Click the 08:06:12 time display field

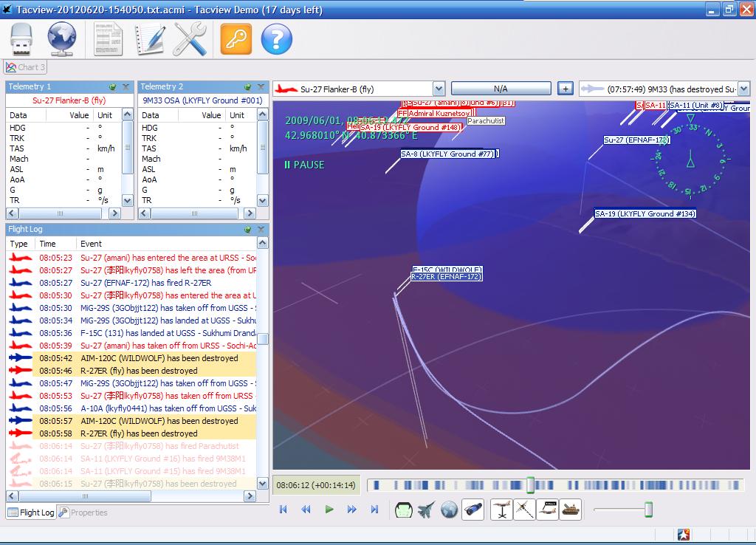click(x=316, y=485)
